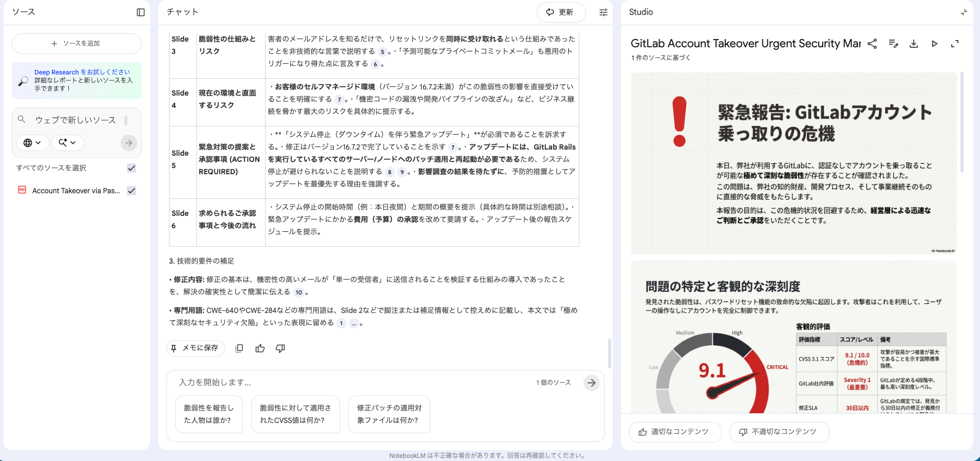Download the slide deck
980x461 pixels.
[914, 44]
